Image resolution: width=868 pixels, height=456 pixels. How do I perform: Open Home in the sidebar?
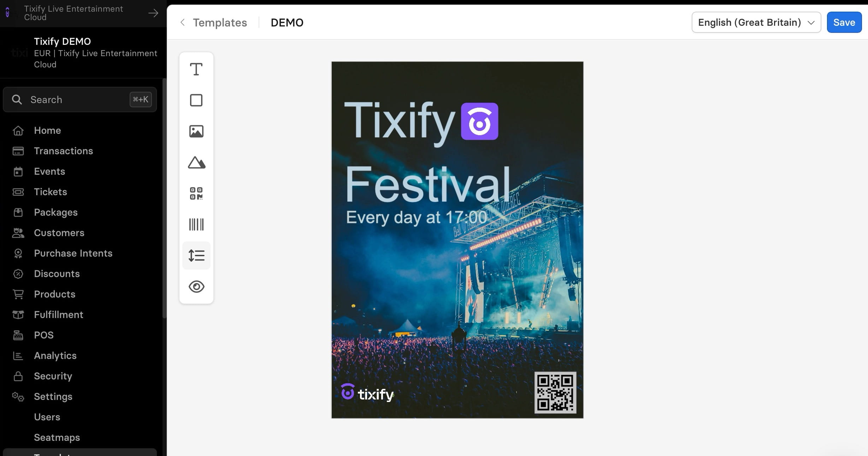[x=47, y=131]
